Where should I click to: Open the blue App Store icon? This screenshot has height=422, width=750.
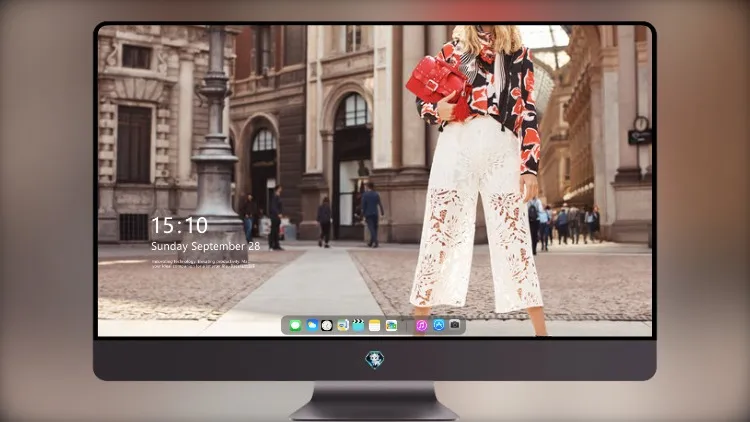pos(439,325)
